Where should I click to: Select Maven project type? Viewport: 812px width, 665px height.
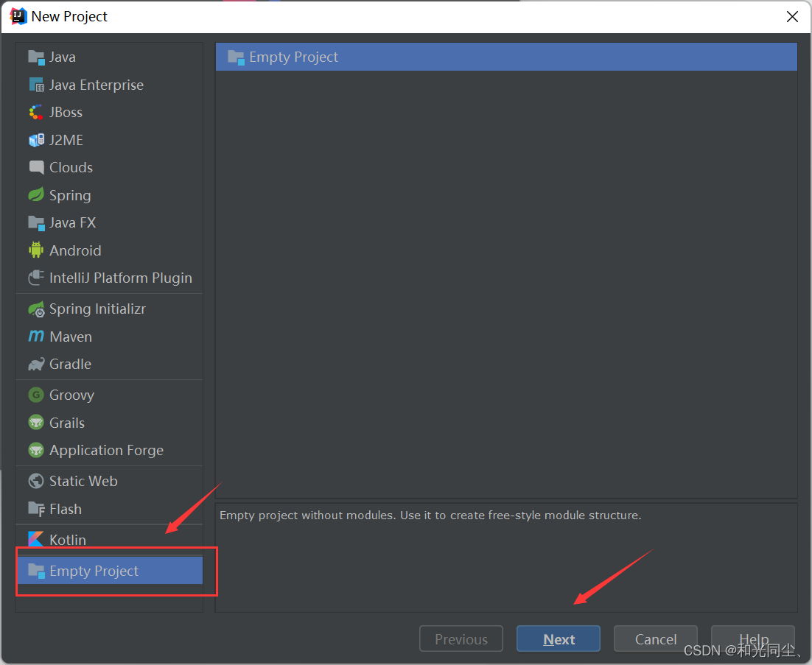click(x=109, y=337)
